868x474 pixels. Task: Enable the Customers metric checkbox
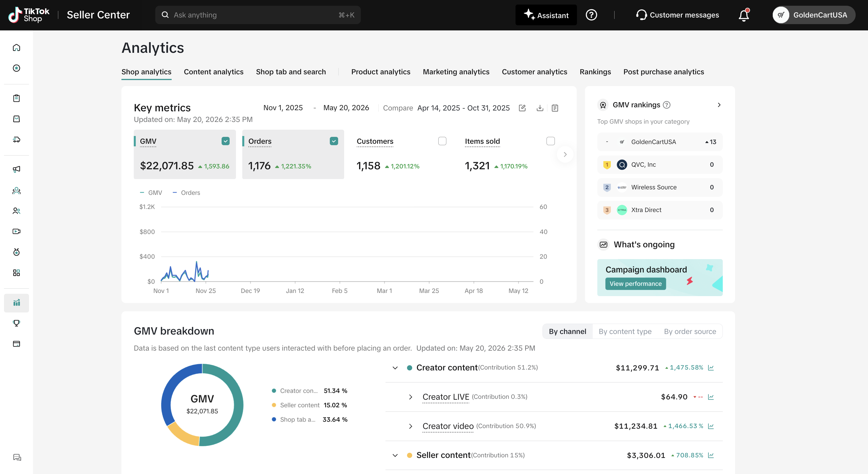click(442, 141)
